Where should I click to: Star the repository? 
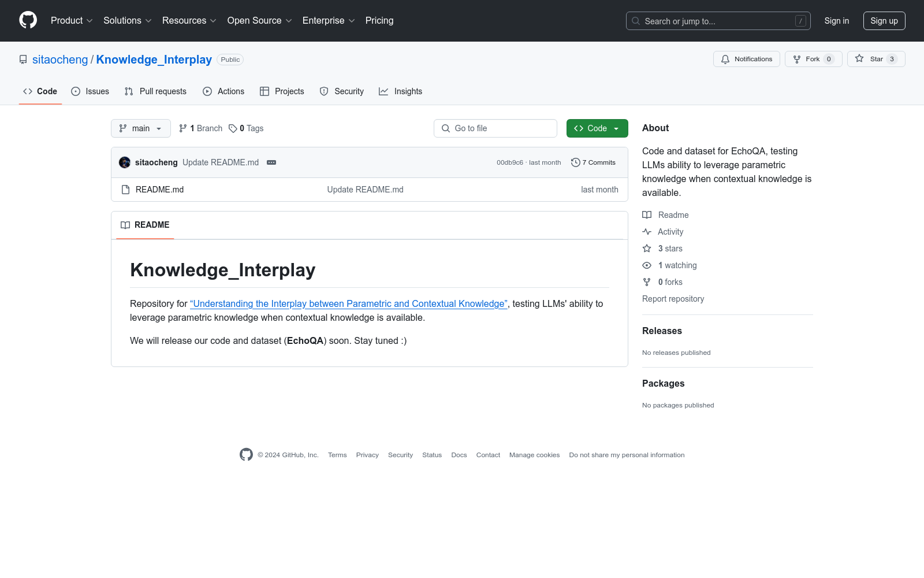pyautogui.click(x=876, y=59)
